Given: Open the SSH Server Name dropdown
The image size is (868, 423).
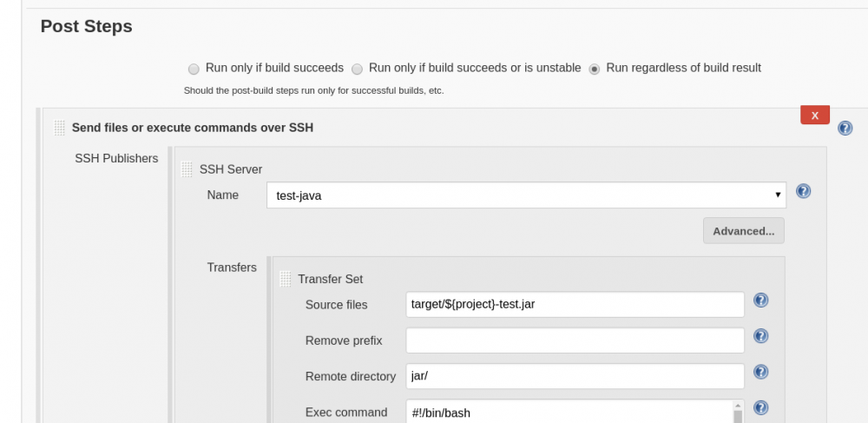Looking at the screenshot, I should (525, 195).
